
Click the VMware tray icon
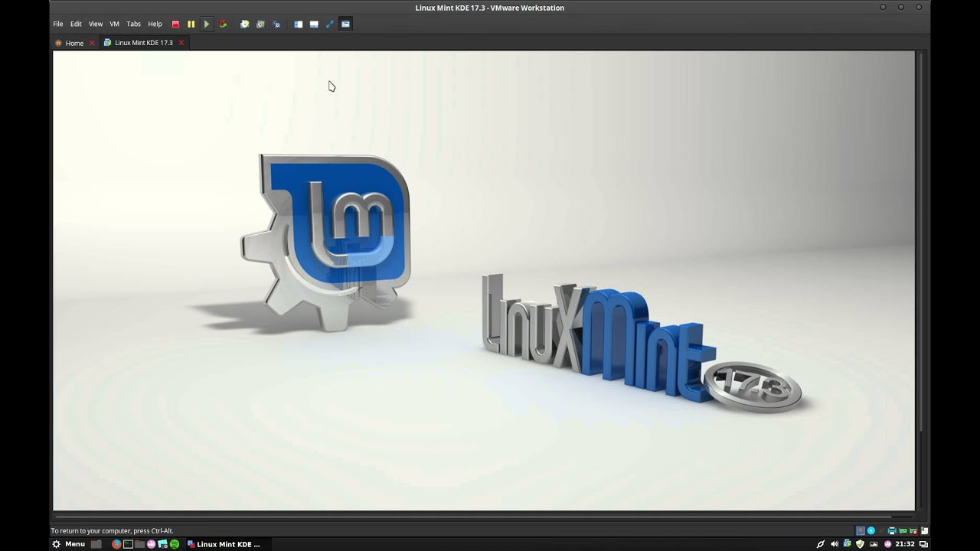pos(847,544)
